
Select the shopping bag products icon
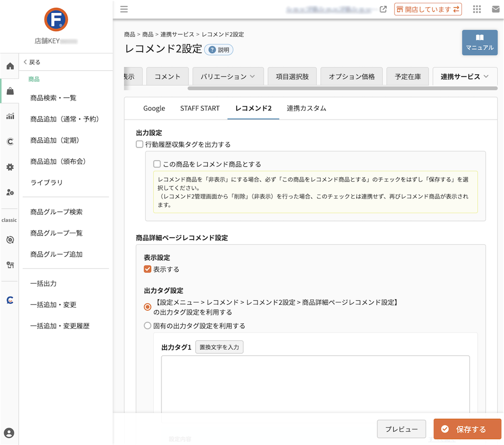pyautogui.click(x=10, y=91)
